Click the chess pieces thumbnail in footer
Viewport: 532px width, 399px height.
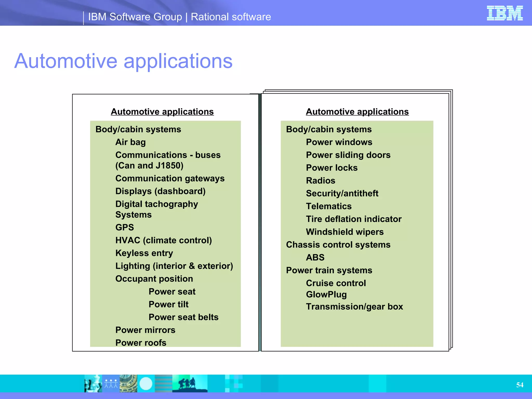93,383
